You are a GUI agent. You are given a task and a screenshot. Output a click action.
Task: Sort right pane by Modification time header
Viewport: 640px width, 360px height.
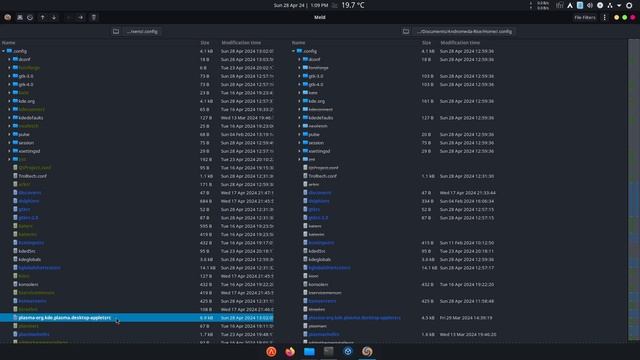pos(460,42)
